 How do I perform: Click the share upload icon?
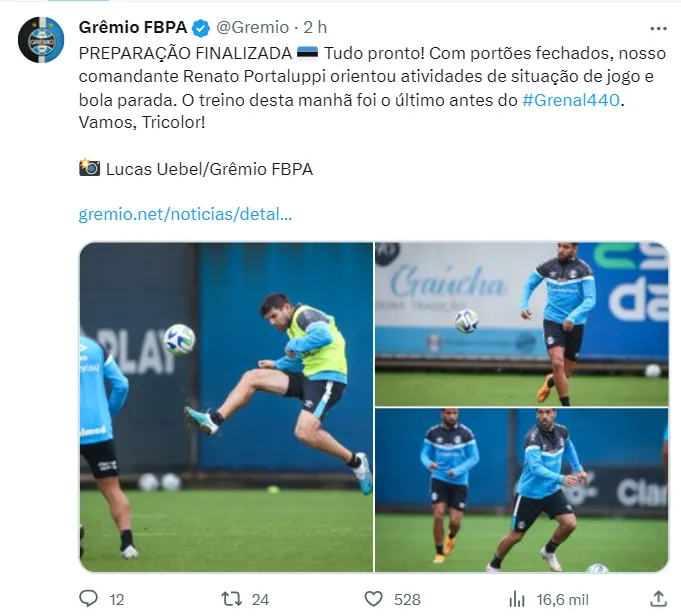tap(658, 599)
